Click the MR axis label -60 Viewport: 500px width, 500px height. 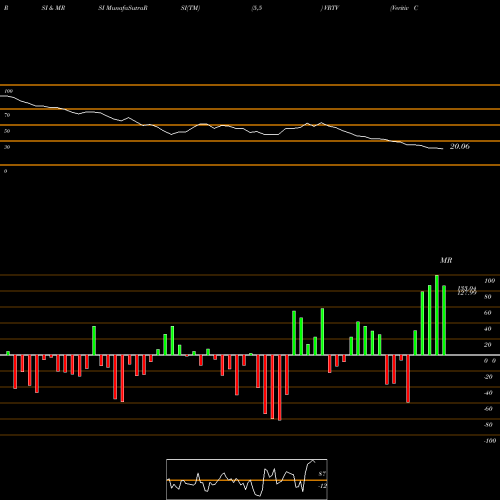point(488,409)
